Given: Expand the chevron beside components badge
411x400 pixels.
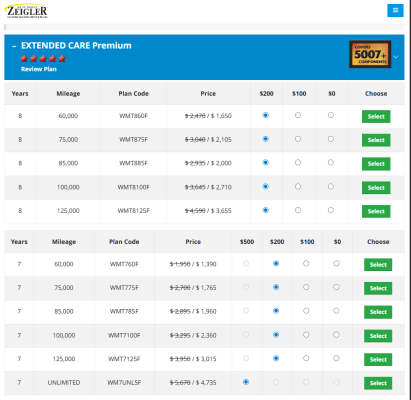Looking at the screenshot, I should pos(396,57).
